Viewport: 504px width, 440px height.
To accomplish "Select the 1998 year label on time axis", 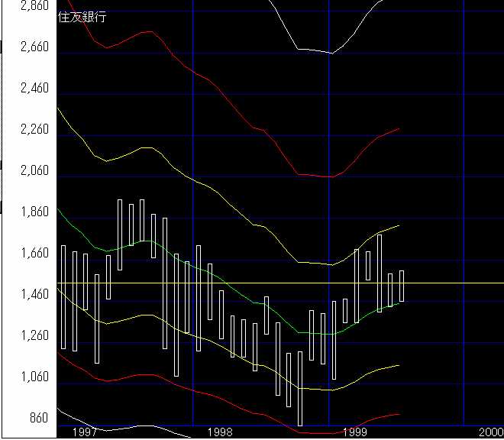I will pos(219,432).
